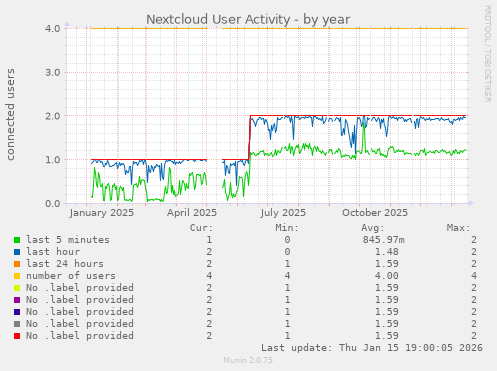Viewport: 497px width, 371px height.
Task: Click the purple legend swatch
Action: tap(17, 300)
